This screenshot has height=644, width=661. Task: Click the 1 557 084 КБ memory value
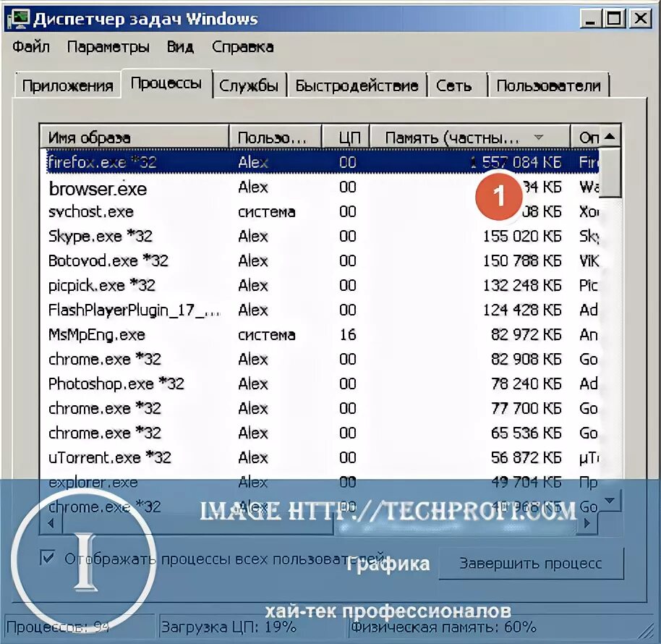pyautogui.click(x=516, y=162)
